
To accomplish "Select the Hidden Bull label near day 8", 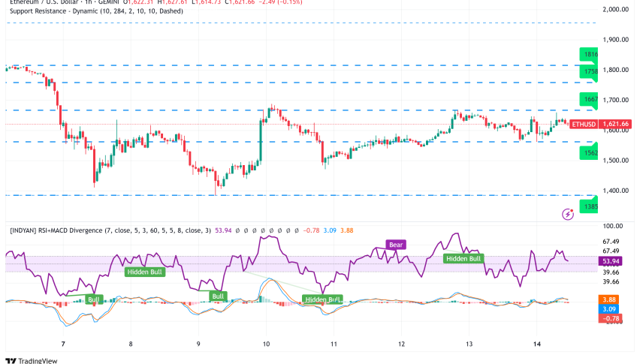I will coord(144,272).
